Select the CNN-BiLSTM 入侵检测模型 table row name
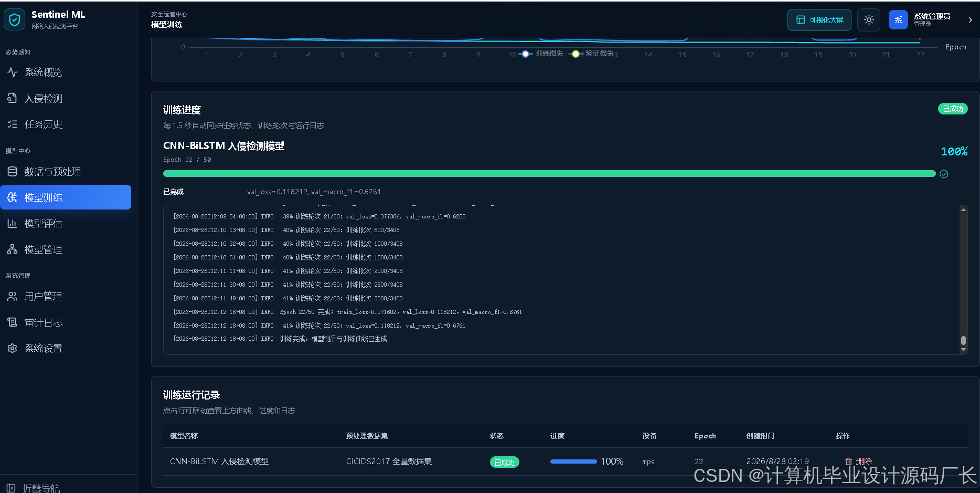980x493 pixels. 219,461
